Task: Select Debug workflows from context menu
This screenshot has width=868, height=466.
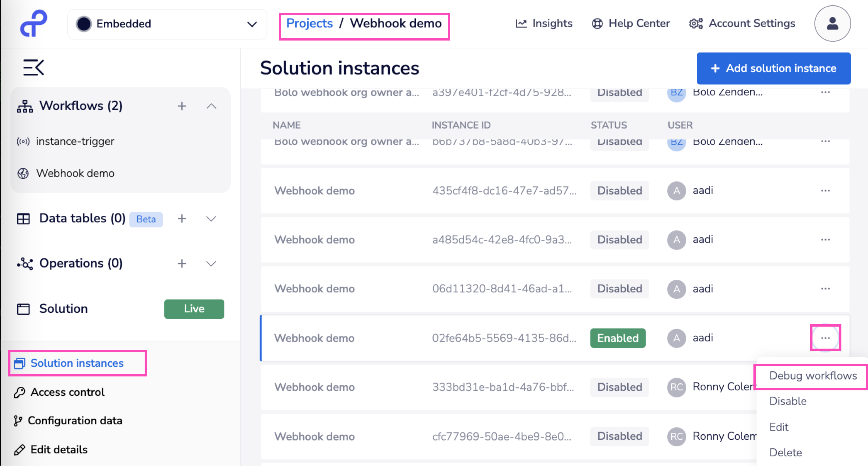Action: [813, 376]
